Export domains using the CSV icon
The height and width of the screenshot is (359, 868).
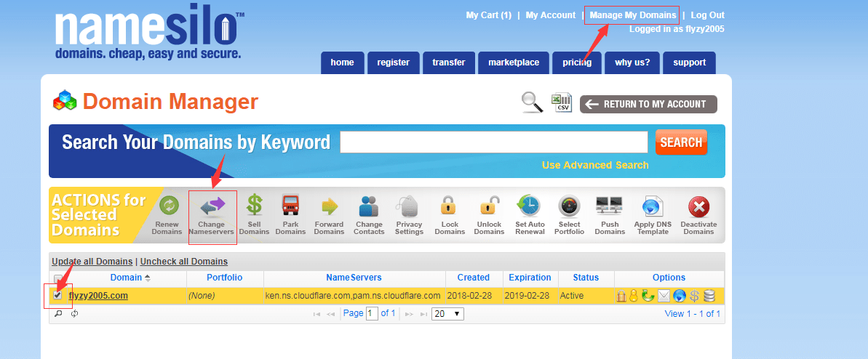[x=561, y=103]
